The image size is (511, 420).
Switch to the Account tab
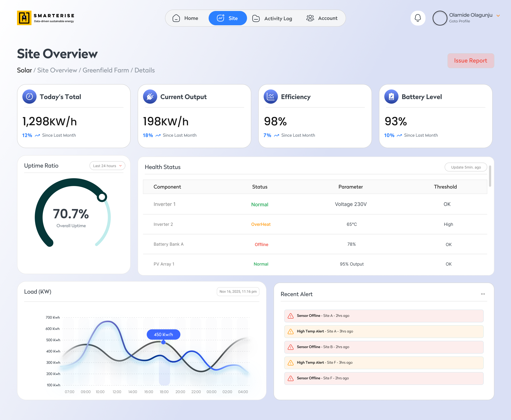322,18
